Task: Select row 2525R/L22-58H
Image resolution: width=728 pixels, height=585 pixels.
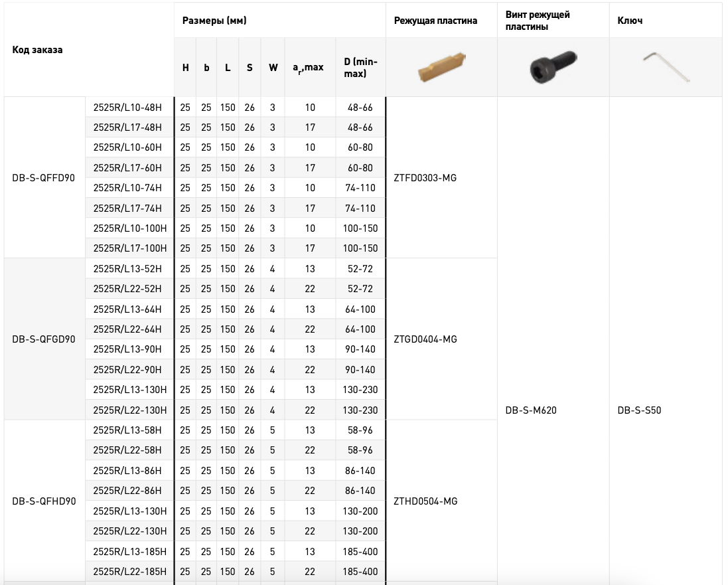Action: (236, 450)
